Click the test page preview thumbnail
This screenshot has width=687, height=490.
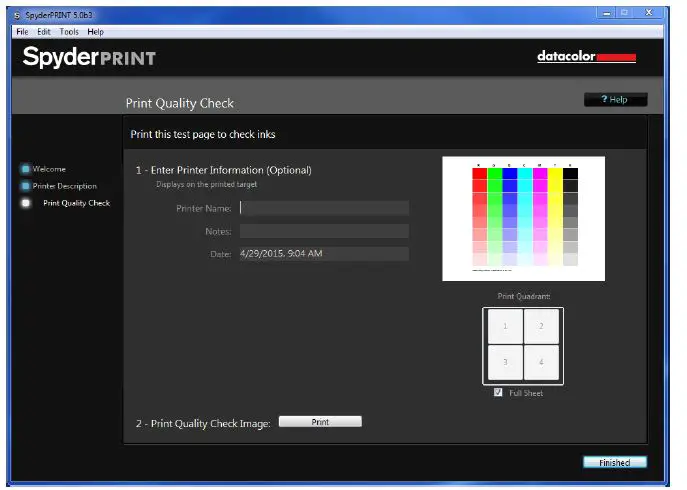tap(524, 219)
